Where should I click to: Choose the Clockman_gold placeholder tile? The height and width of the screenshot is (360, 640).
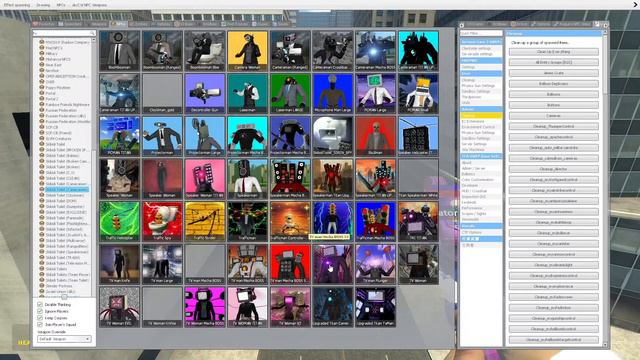coord(162,93)
